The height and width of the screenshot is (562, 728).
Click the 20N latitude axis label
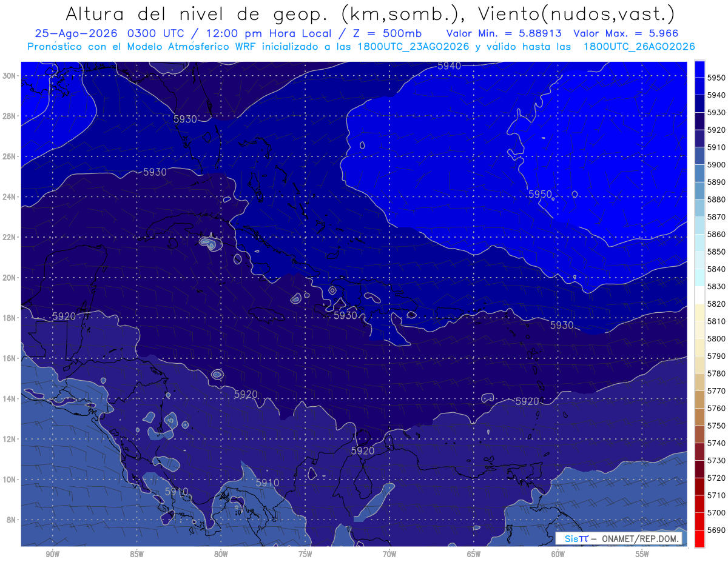10,278
